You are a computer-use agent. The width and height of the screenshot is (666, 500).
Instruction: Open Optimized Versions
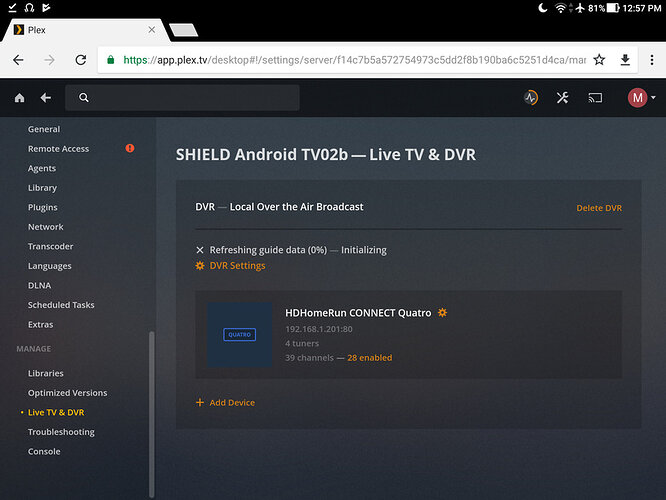pos(68,393)
